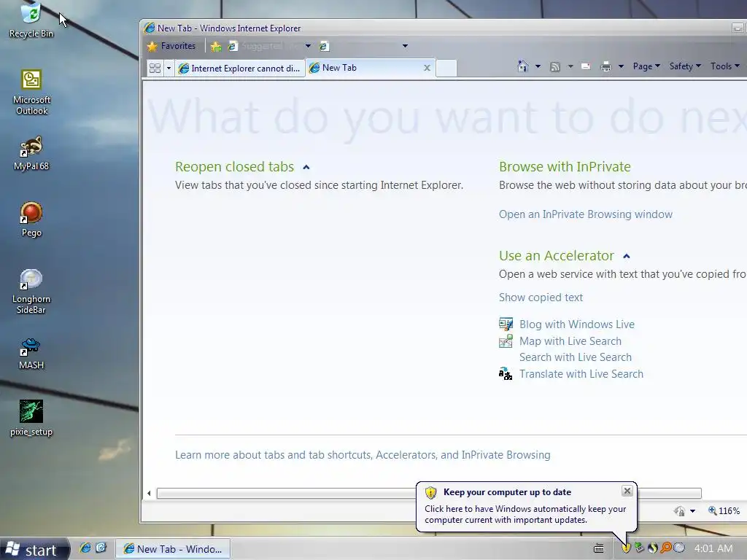Click the Home toolbar icon
Image resolution: width=747 pixels, height=560 pixels.
[523, 66]
